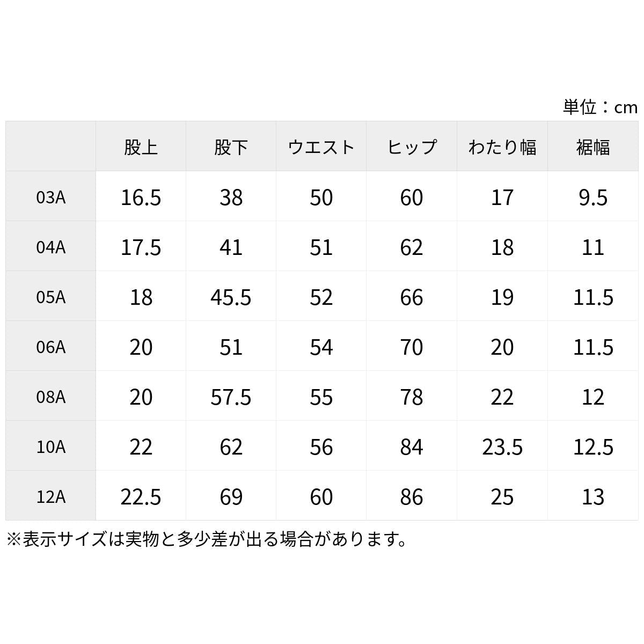Click the 単位：cm unit label
This screenshot has width=644, height=644.
600,107
